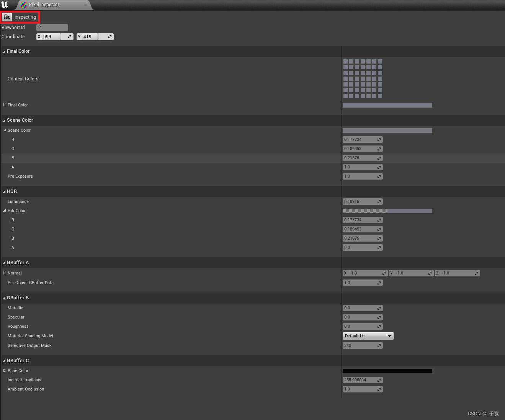Viewport: 505px width, 420px height.
Task: Click the Selective Output Mask value 240
Action: (363, 346)
